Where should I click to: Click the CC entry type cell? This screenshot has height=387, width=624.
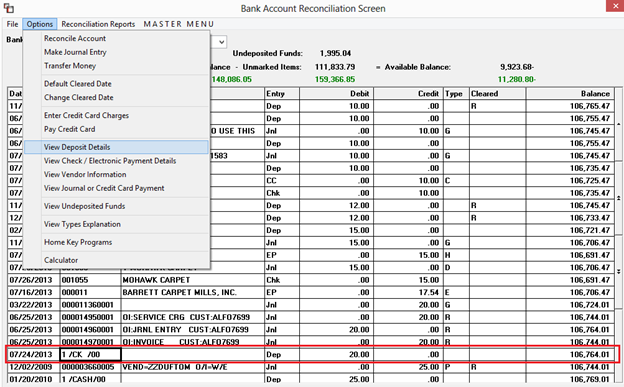[x=282, y=180]
